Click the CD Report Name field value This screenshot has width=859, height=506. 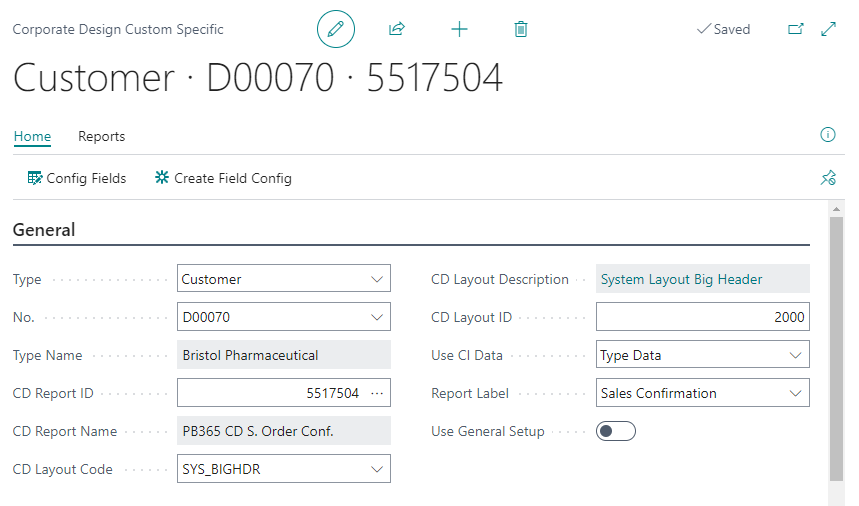(284, 431)
